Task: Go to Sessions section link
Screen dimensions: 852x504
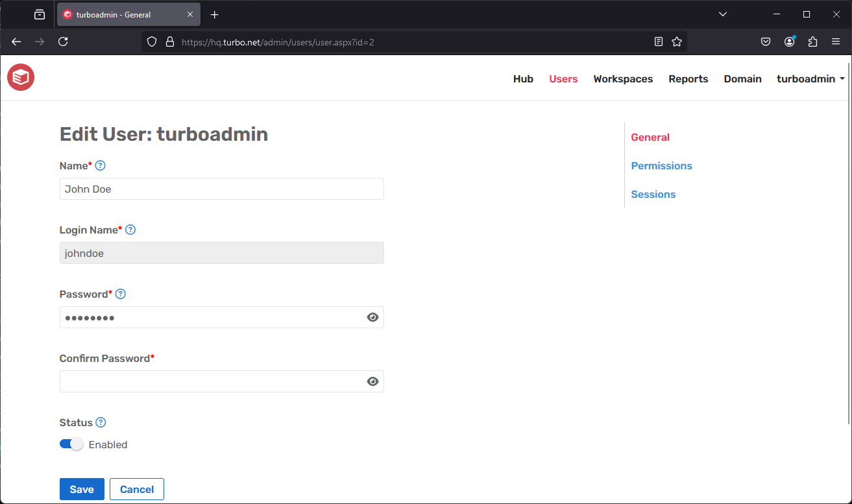Action: point(653,194)
